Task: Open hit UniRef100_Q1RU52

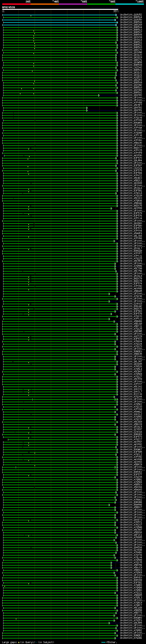Action: (131, 15)
